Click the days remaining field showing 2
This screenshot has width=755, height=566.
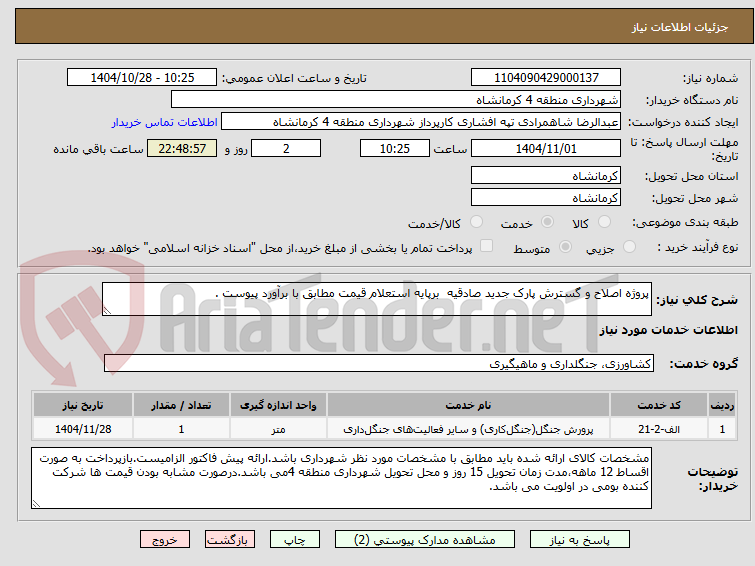point(286,148)
